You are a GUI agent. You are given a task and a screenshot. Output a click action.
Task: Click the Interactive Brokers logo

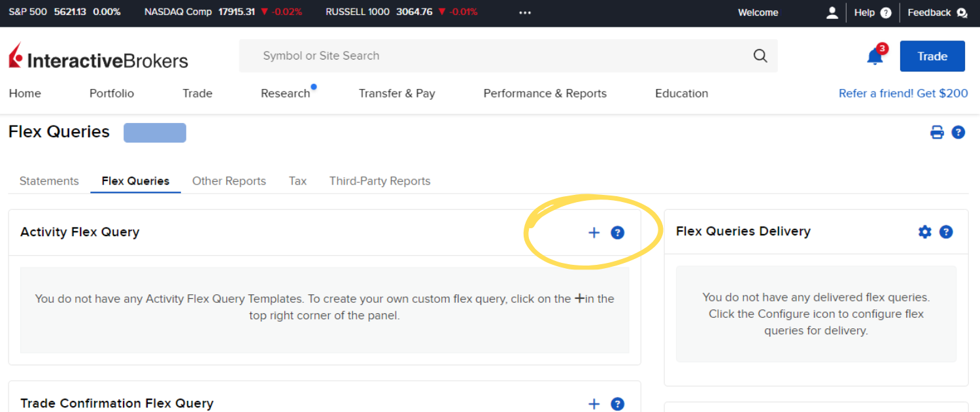coord(98,57)
